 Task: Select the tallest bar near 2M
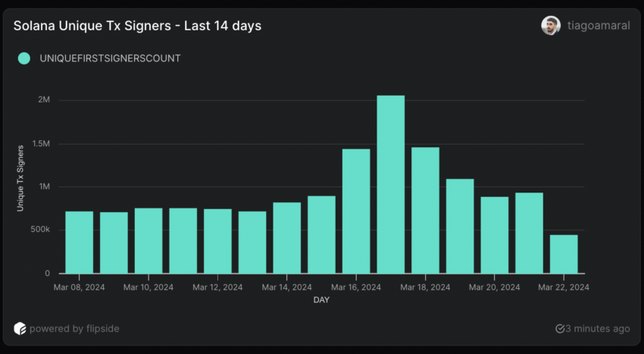(x=390, y=184)
